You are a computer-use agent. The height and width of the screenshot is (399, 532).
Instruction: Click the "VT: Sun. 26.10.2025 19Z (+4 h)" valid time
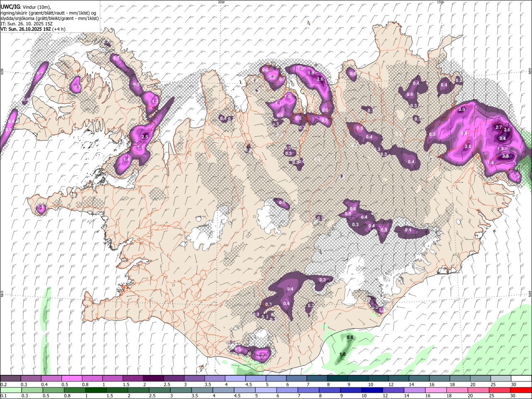pos(33,29)
